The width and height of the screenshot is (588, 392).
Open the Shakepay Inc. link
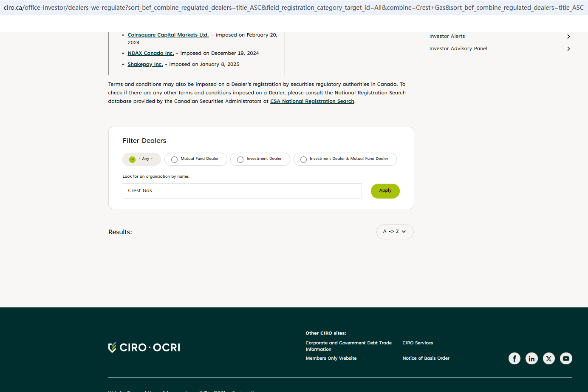click(x=145, y=65)
